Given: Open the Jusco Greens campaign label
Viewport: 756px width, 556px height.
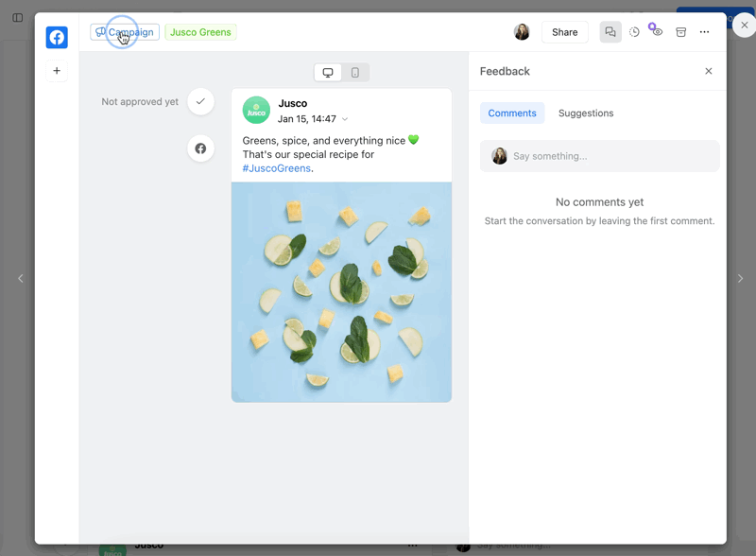Looking at the screenshot, I should [200, 32].
